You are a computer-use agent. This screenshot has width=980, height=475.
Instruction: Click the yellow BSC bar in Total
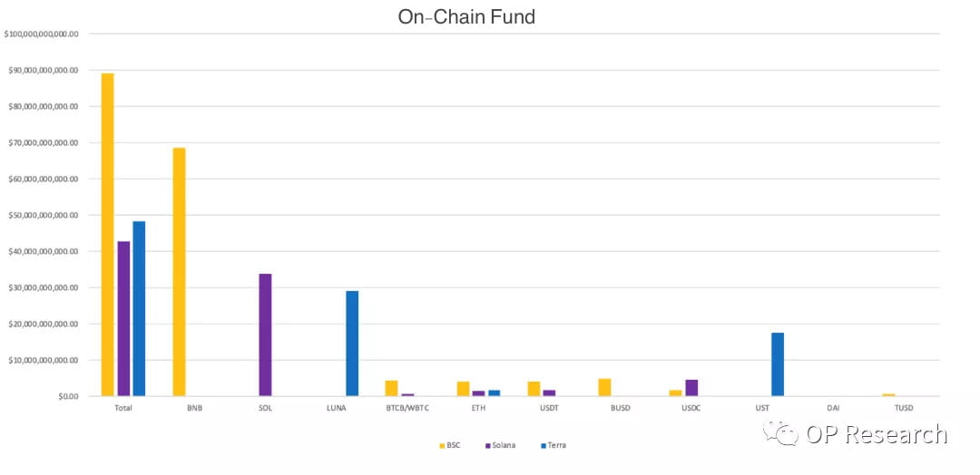click(107, 234)
